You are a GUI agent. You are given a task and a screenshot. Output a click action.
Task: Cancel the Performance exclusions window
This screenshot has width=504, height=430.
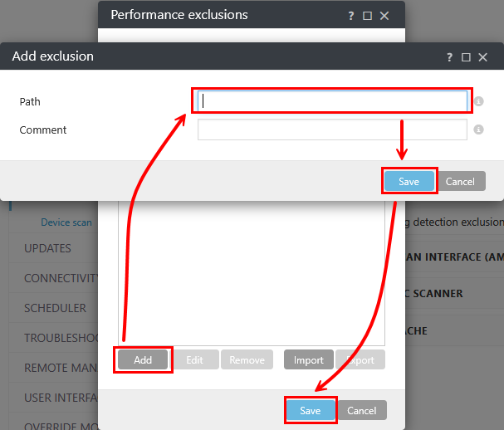(362, 411)
